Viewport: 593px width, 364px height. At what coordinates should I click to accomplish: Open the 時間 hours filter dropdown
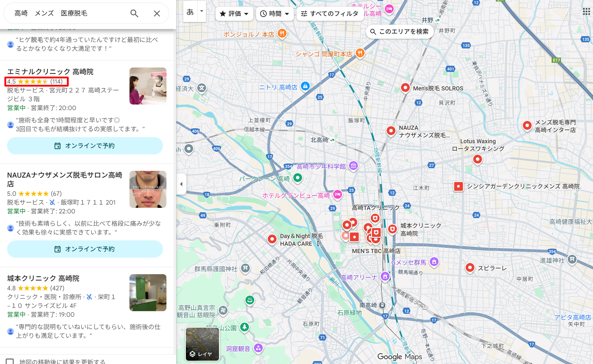click(x=274, y=14)
